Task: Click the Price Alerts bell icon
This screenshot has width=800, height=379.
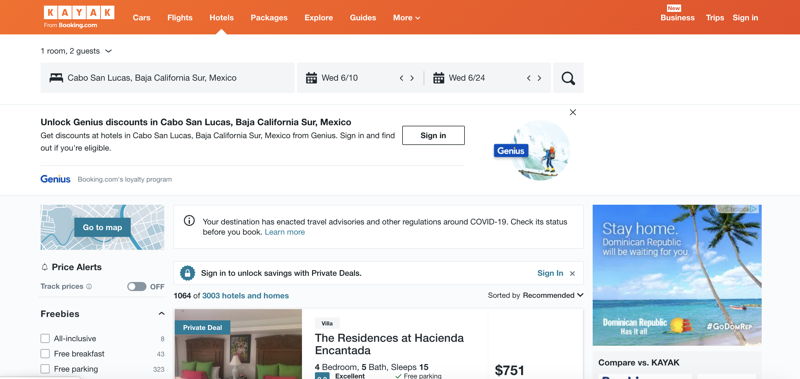Action: 44,267
